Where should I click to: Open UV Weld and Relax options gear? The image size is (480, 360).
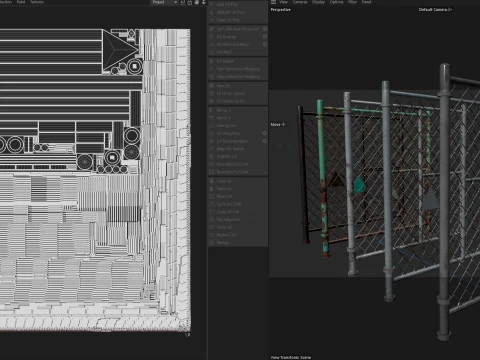265,44
